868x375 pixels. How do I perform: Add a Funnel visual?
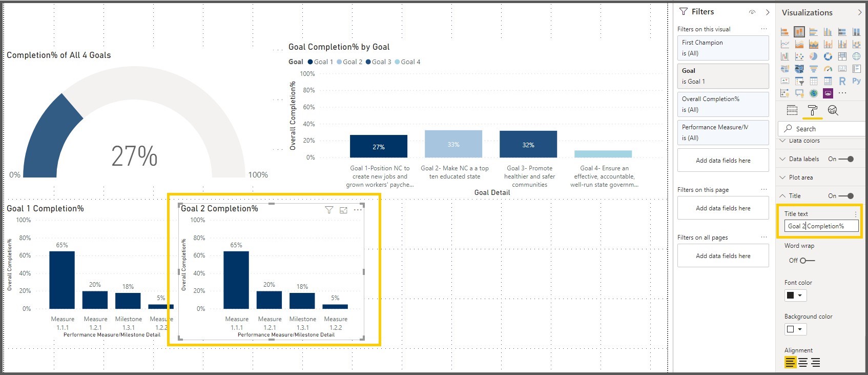pos(814,68)
